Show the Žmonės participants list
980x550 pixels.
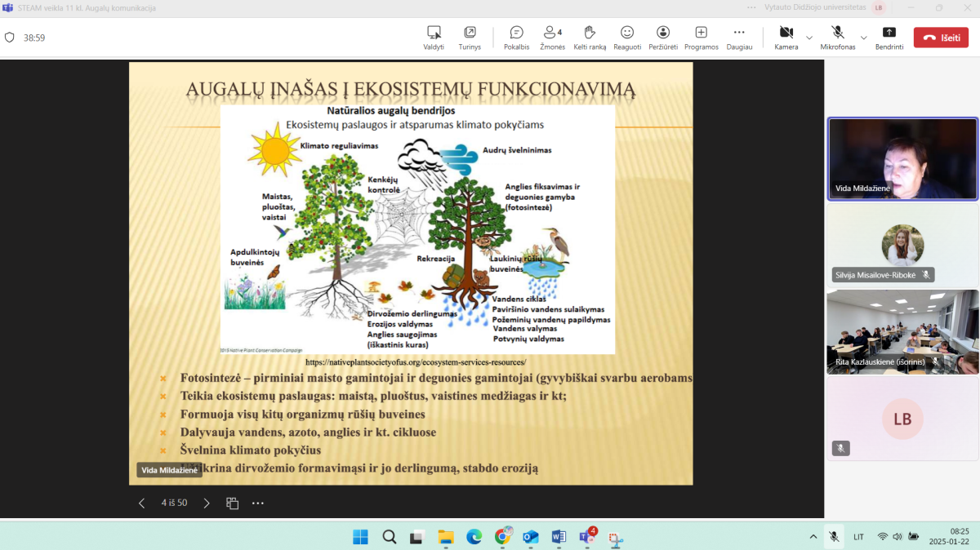click(552, 38)
